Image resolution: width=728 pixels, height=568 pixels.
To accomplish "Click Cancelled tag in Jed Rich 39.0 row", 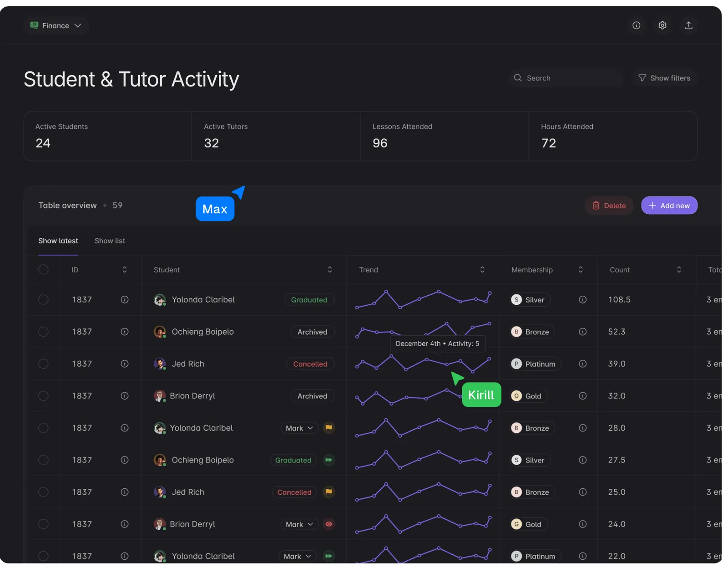I will (310, 364).
